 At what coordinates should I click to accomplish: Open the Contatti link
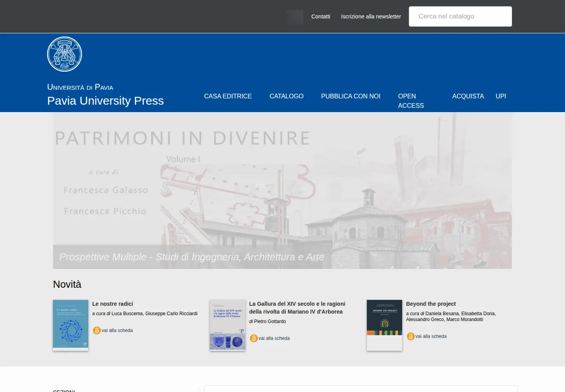321,16
